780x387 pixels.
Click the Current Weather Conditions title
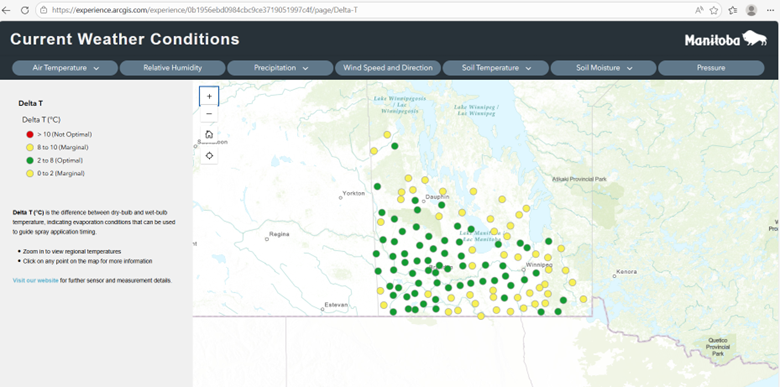pos(125,39)
